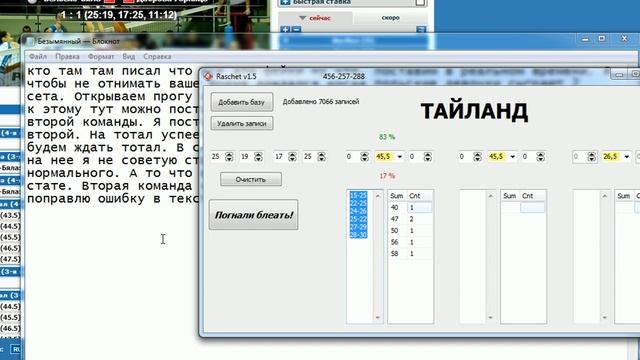Viewport: 640px width, 360px height.
Task: Click the minus icon below the сейчас tab
Action: [x=297, y=29]
